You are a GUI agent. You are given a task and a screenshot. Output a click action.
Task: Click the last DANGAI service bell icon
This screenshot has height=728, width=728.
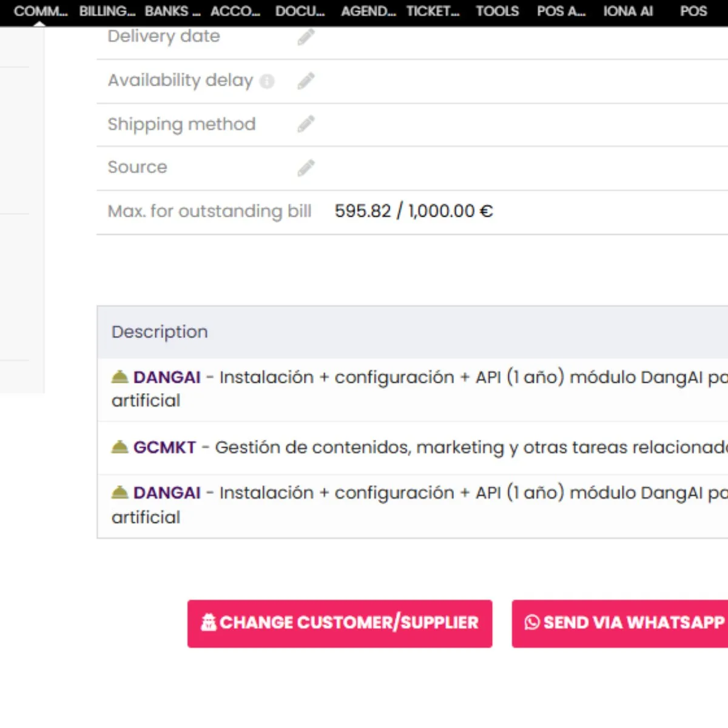click(x=120, y=492)
